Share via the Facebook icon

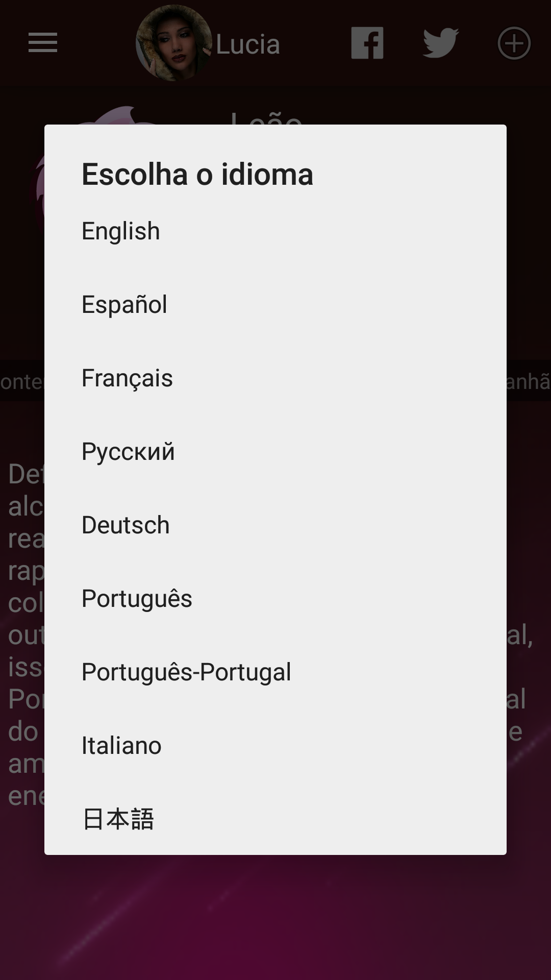pyautogui.click(x=367, y=43)
